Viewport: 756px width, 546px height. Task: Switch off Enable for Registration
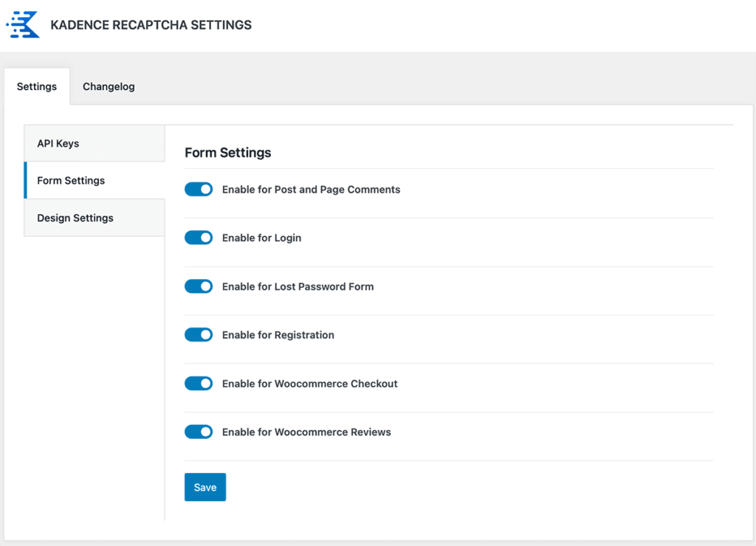(x=199, y=335)
